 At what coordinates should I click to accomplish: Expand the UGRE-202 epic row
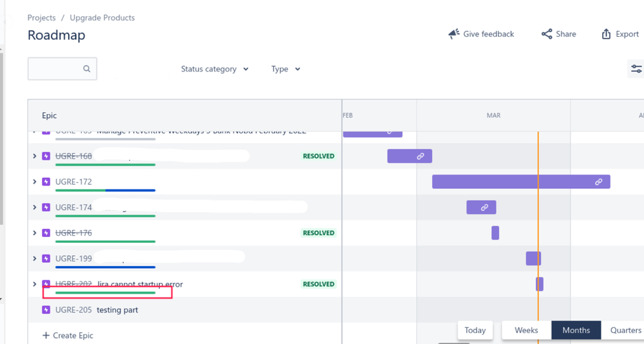(35, 283)
